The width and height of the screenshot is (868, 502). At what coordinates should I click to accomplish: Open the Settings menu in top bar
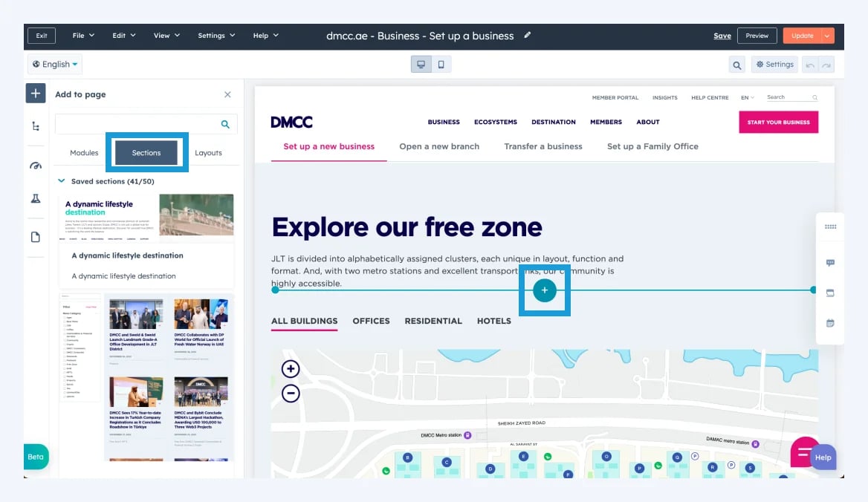coord(216,36)
